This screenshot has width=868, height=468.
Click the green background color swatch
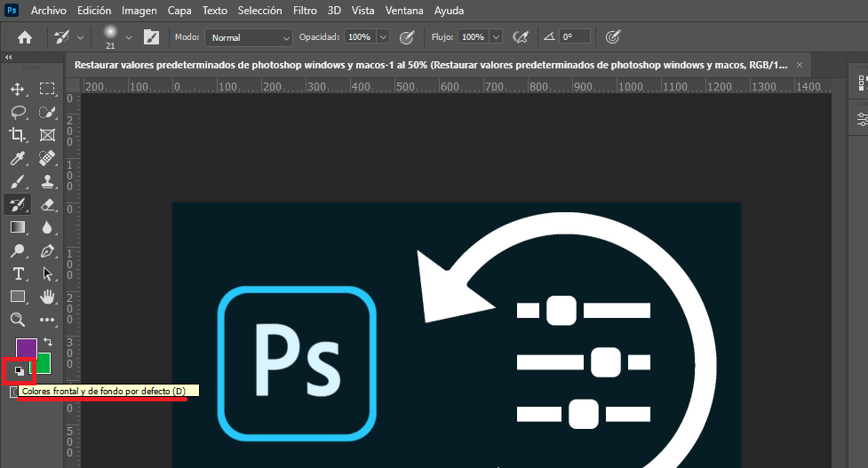[44, 364]
